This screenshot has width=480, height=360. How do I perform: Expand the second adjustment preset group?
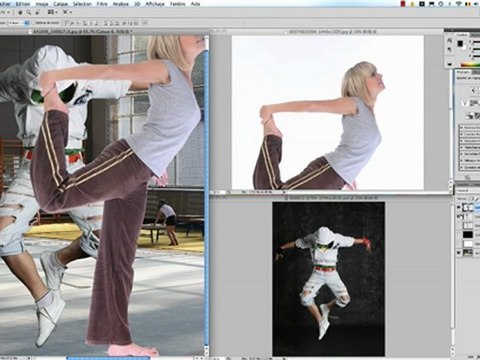click(x=462, y=134)
